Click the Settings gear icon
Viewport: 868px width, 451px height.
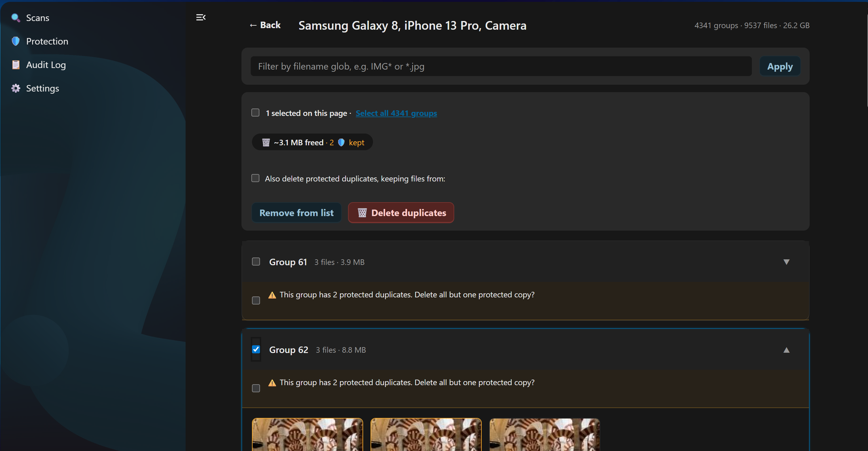point(15,88)
